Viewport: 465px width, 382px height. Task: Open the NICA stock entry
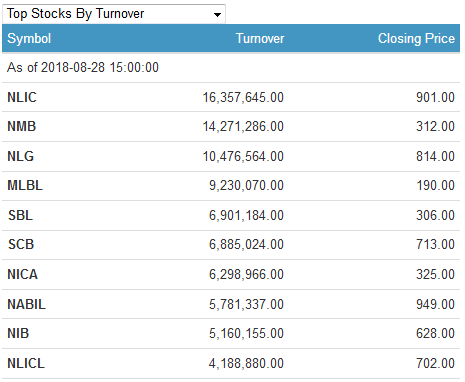coord(22,274)
